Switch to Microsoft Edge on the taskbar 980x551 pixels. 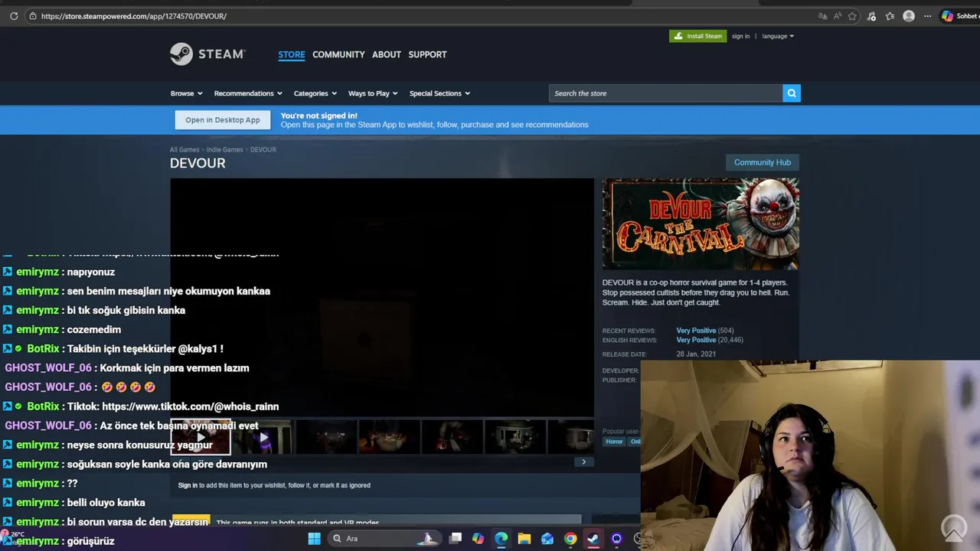tap(501, 539)
